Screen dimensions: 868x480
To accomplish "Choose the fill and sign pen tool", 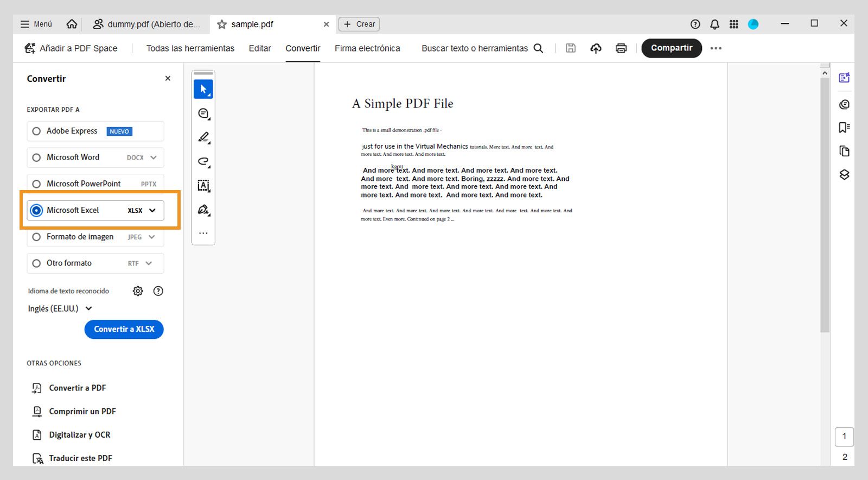I will pos(203,210).
